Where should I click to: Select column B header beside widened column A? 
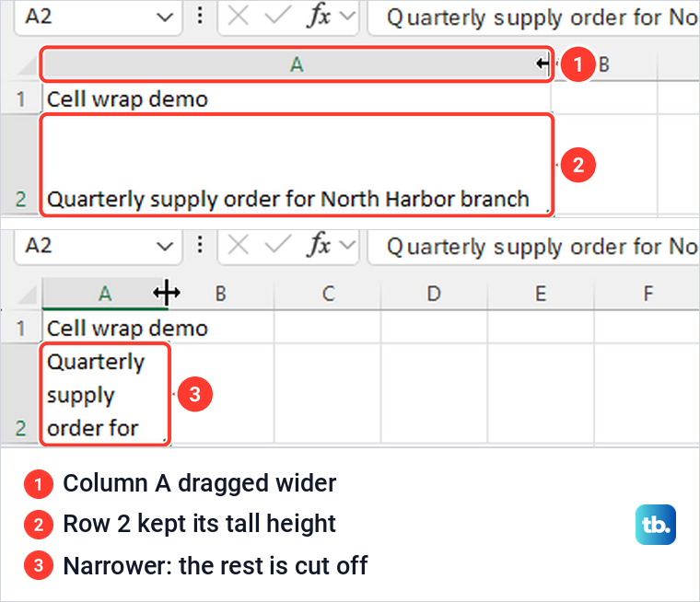click(604, 64)
